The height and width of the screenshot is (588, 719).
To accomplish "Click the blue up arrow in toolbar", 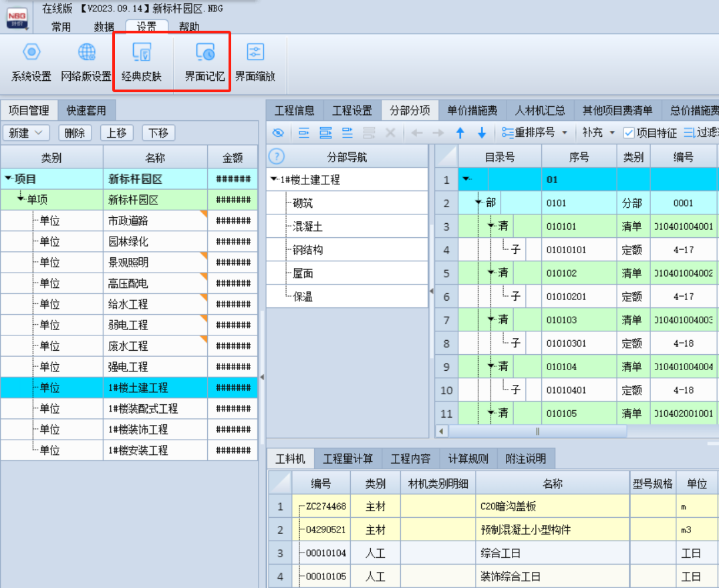I will [x=460, y=133].
